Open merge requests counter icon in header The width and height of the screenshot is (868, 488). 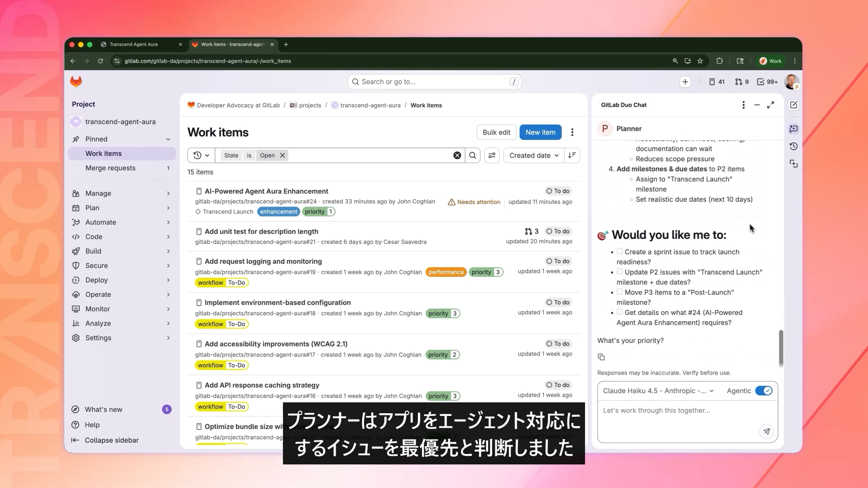pyautogui.click(x=741, y=82)
